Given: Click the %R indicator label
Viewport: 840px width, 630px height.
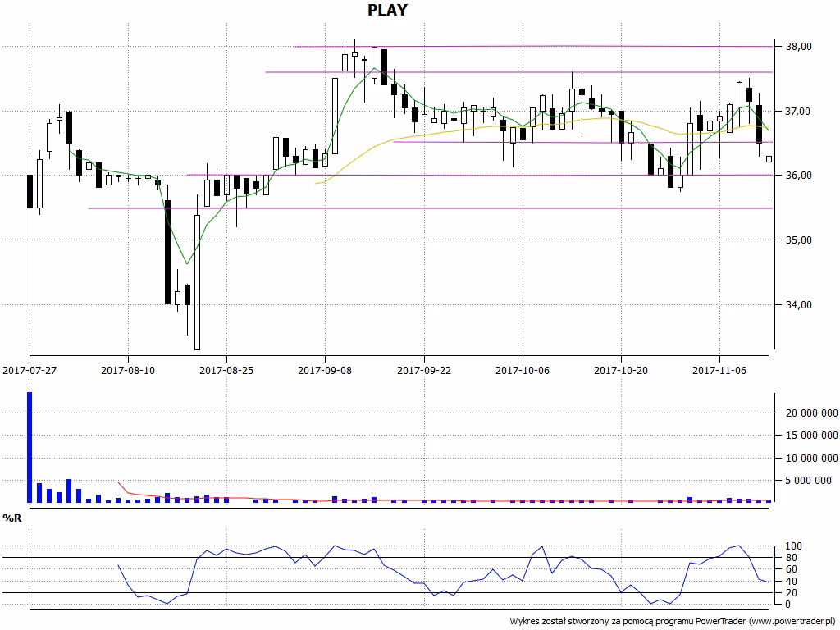Looking at the screenshot, I should click(12, 518).
